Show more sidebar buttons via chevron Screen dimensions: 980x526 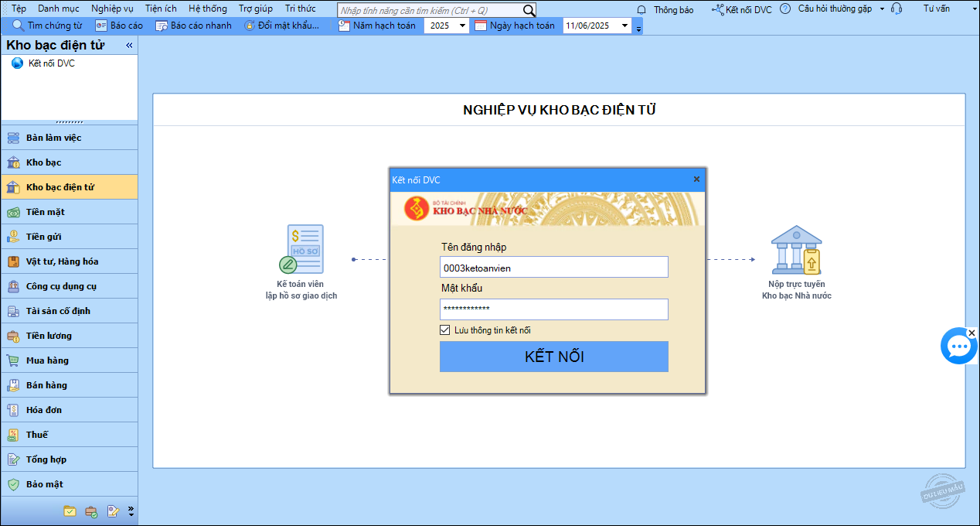point(131,511)
